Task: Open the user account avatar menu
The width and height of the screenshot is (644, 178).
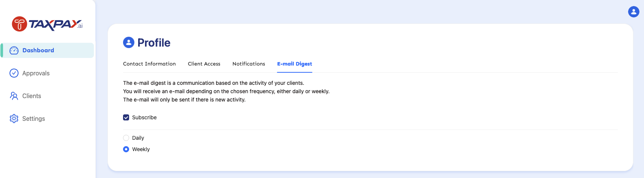Action: click(633, 12)
